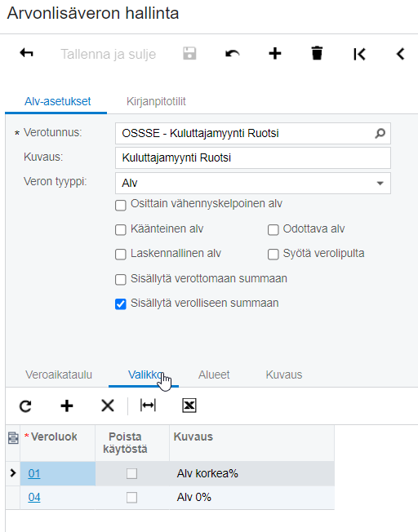Click the back arrow icon in top toolbar
The image size is (418, 532).
pyautogui.click(x=26, y=53)
